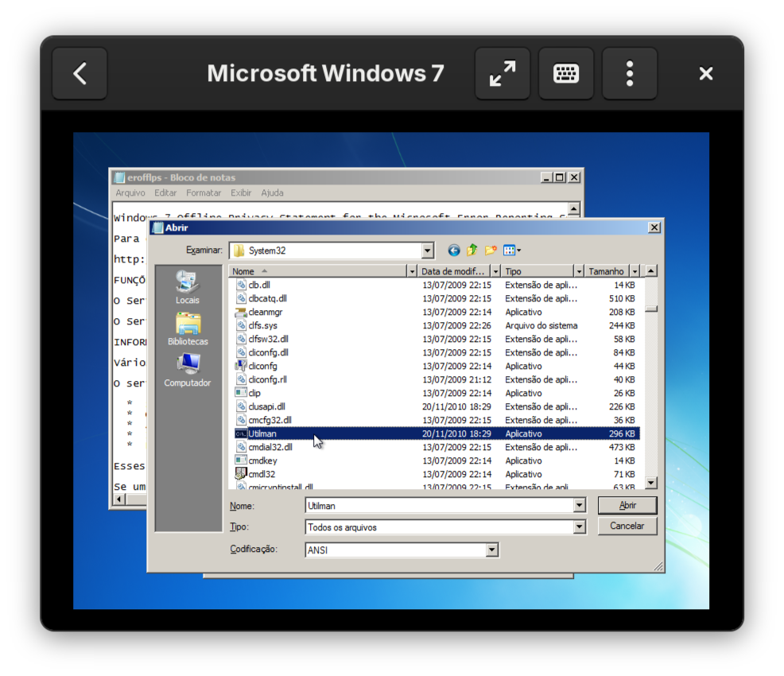Click Notepad's vertical scrollbar up arrow
The image size is (784, 676).
point(574,208)
